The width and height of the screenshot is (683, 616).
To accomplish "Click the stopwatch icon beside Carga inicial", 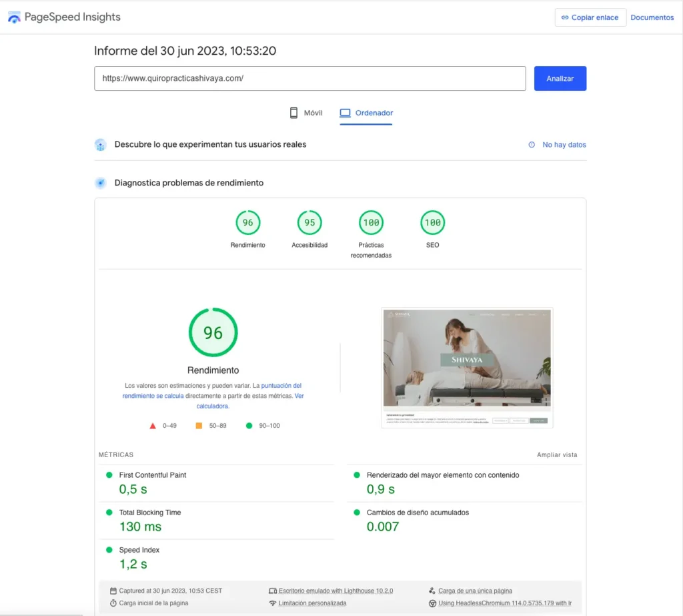I will coord(113,603).
